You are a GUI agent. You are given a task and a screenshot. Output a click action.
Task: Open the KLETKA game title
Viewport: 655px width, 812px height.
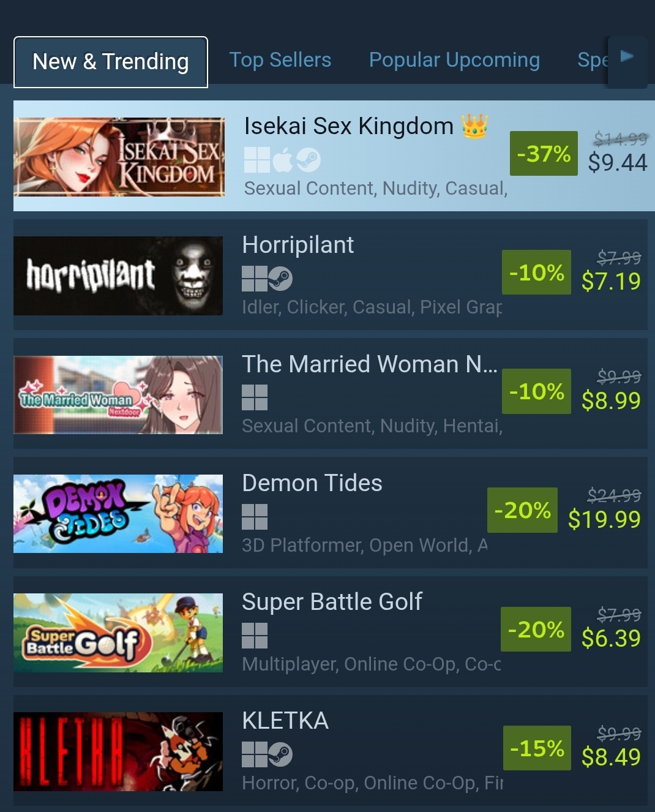pos(285,721)
